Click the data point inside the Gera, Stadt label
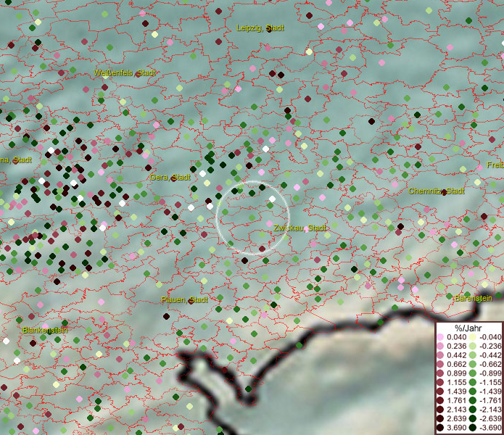This screenshot has height=435, width=504. point(173,178)
